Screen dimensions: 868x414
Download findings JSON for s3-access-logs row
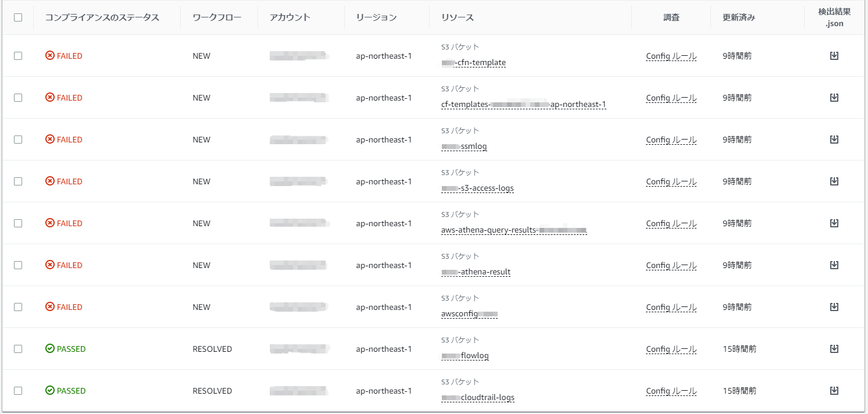coord(834,181)
